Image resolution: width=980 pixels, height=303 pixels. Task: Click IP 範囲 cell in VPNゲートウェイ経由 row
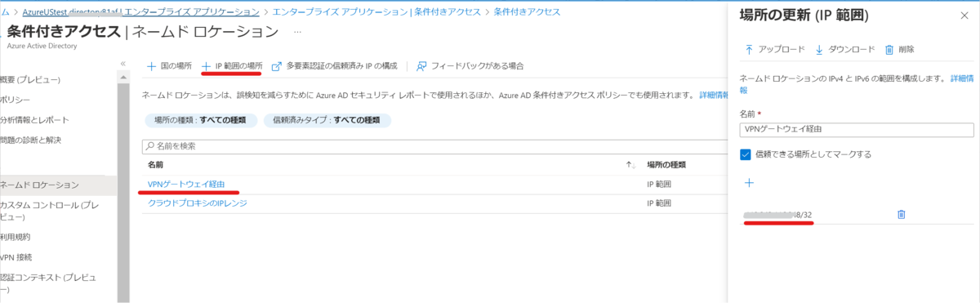pyautogui.click(x=658, y=185)
